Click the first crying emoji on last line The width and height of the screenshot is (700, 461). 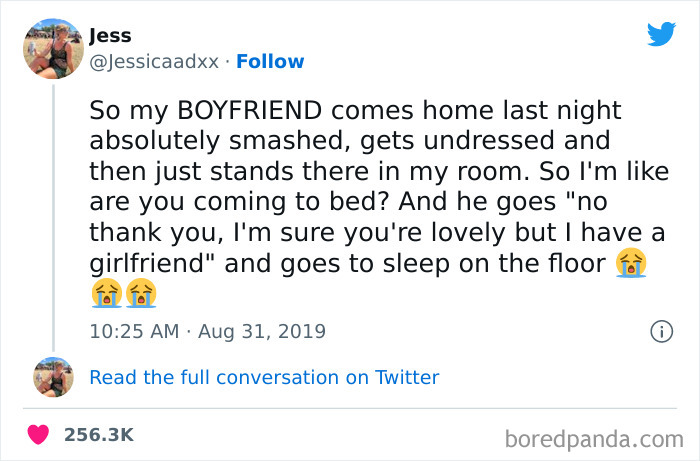coord(106,294)
